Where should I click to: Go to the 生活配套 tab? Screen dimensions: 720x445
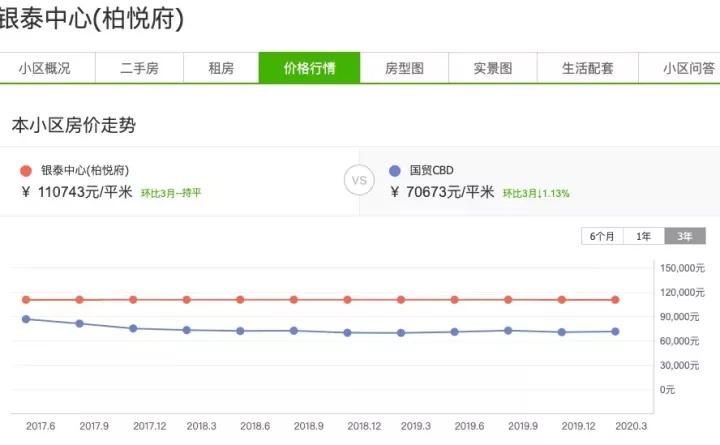coord(587,68)
